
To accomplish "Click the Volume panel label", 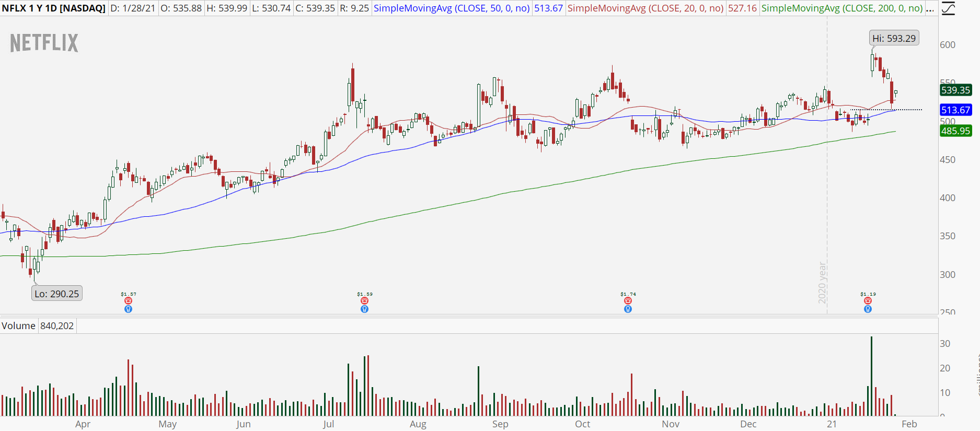I will [19, 326].
